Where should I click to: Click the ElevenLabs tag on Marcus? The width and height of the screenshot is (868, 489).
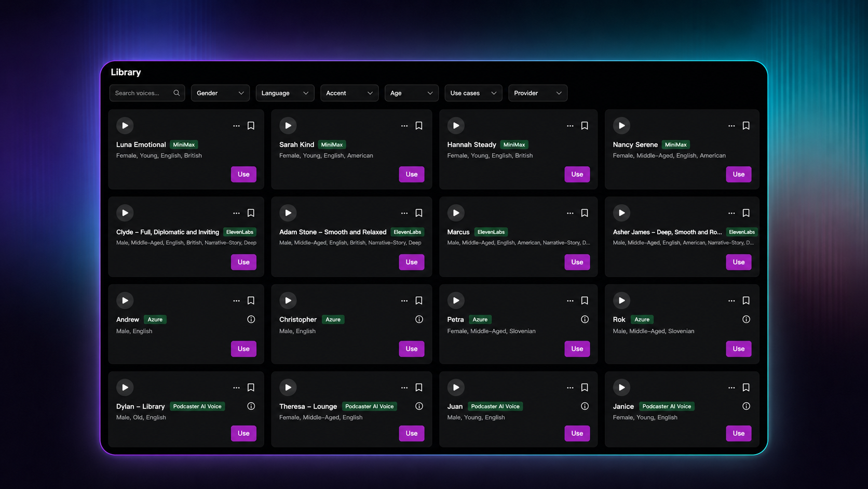click(491, 232)
